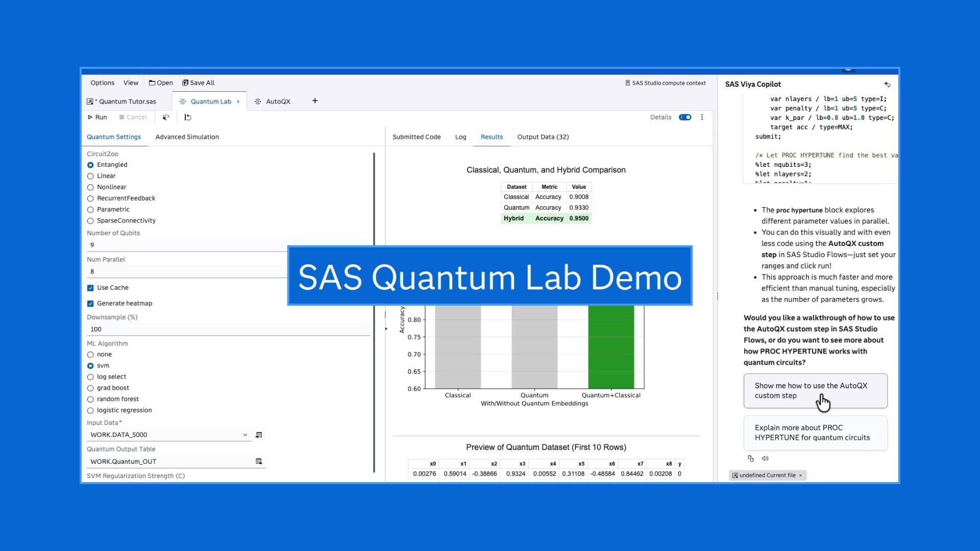
Task: Open the Options menu
Action: click(x=102, y=83)
